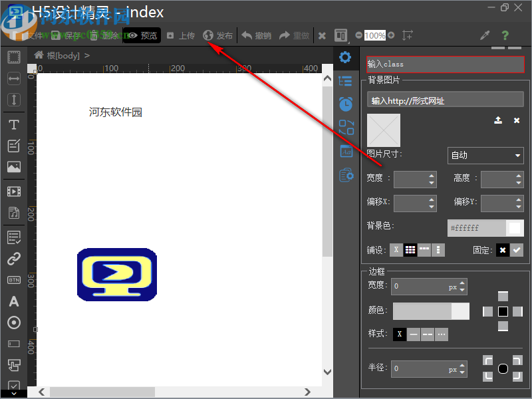Click the white 背景色 color swatch

(515, 228)
